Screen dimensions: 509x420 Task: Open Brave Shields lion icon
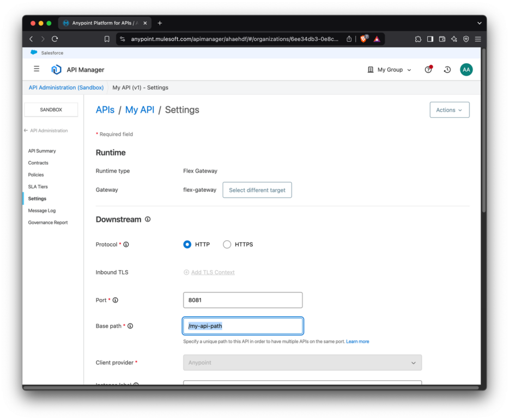click(x=364, y=39)
